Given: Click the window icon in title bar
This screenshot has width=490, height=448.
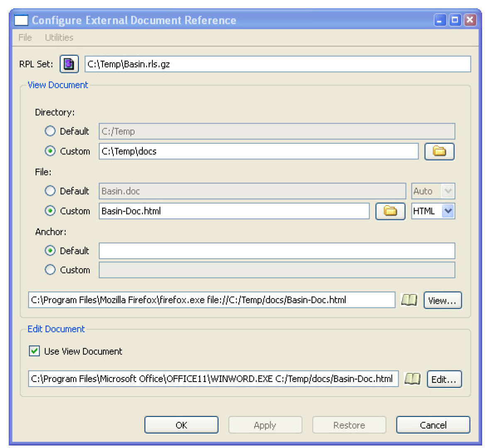Looking at the screenshot, I should coord(21,20).
